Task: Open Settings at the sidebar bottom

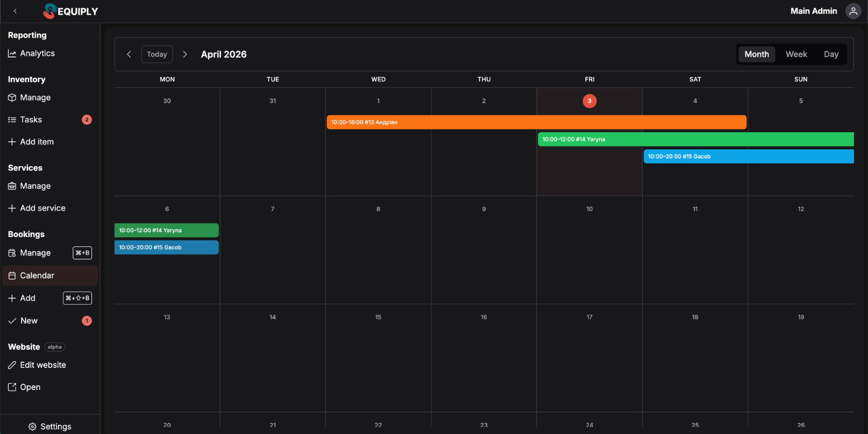Action: tap(50, 426)
